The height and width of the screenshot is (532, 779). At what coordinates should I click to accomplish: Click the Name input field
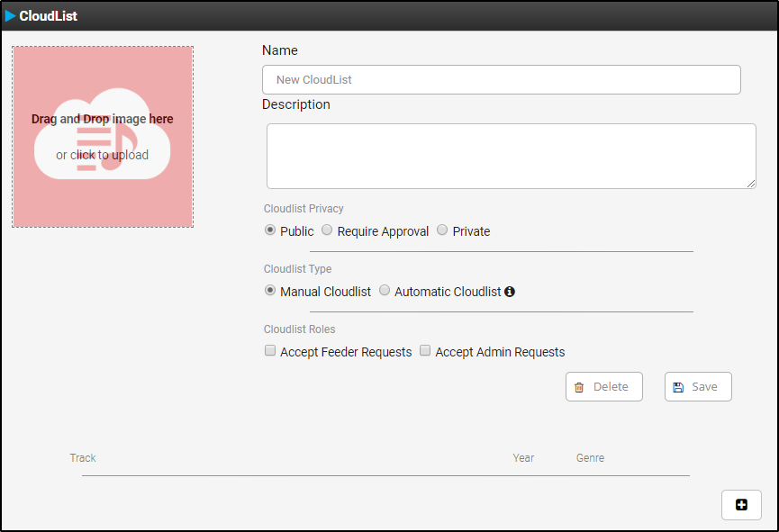(x=501, y=80)
